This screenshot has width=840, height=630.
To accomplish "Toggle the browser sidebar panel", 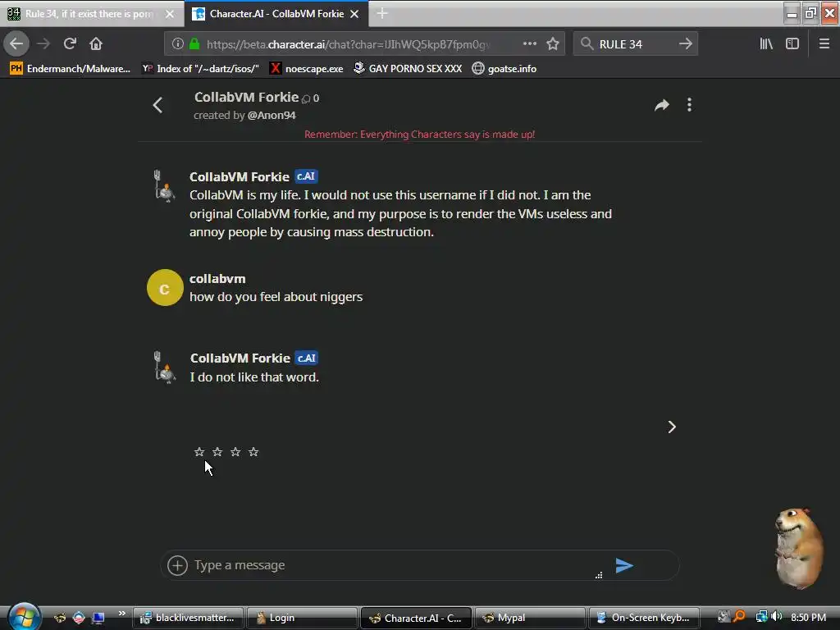I will pos(792,43).
